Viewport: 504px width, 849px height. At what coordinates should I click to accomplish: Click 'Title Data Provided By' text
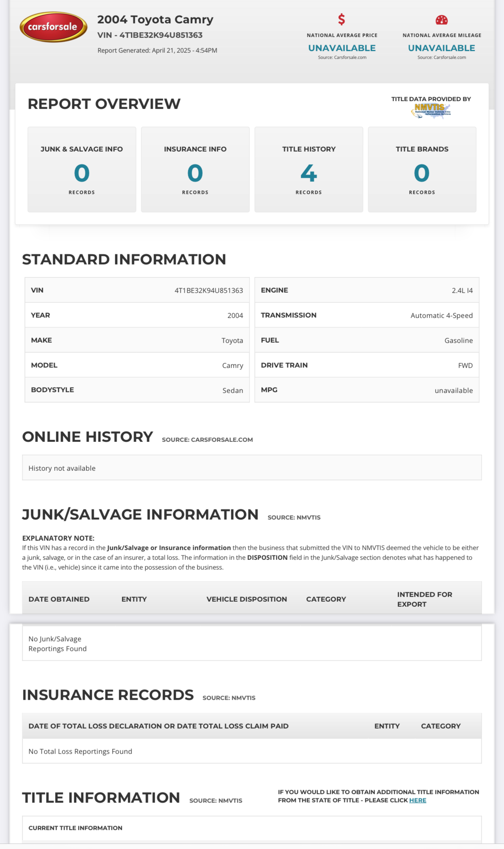pos(431,99)
